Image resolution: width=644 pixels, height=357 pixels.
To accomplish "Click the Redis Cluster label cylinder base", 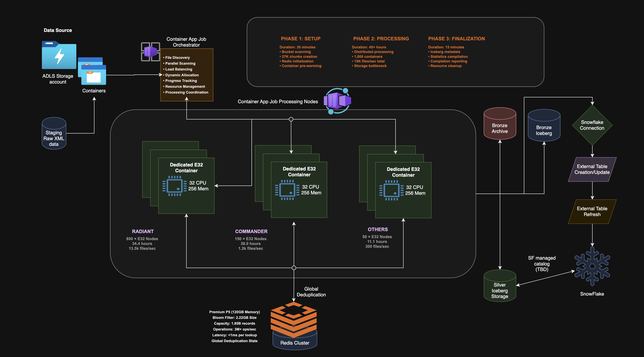I will [295, 343].
